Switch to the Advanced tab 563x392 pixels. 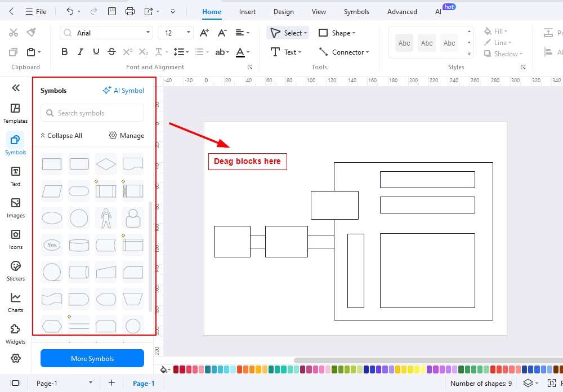click(x=402, y=11)
